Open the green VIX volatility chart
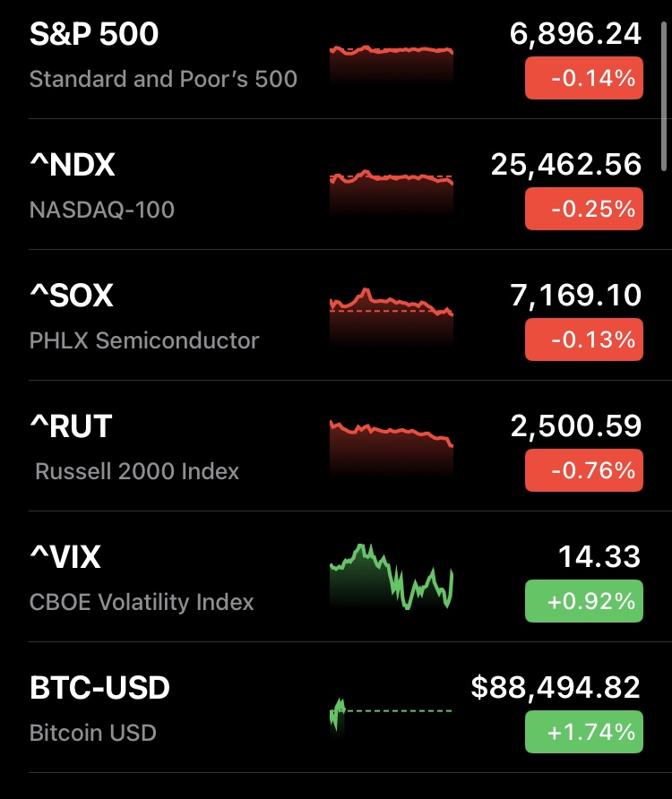672x799 pixels. [x=392, y=578]
